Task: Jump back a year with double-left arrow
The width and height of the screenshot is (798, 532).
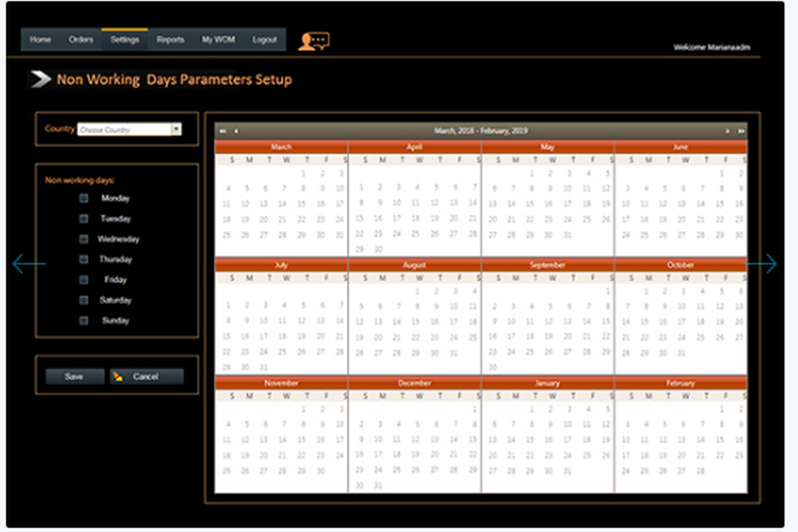Action: point(223,132)
